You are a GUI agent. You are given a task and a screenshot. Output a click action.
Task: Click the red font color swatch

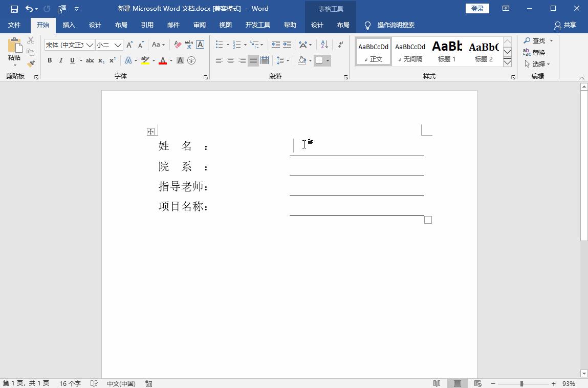(x=163, y=60)
